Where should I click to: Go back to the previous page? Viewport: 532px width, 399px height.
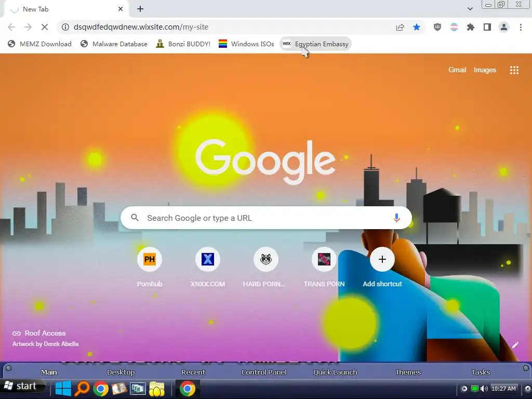pyautogui.click(x=11, y=27)
